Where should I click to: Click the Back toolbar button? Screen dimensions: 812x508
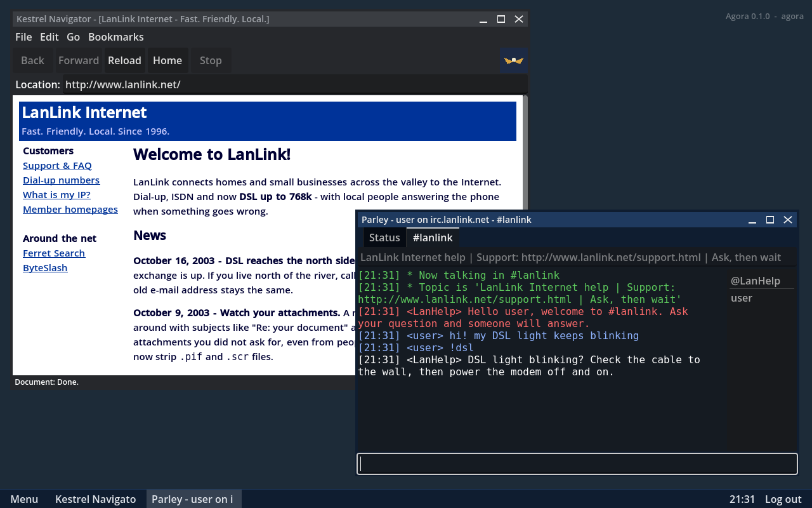tap(33, 60)
